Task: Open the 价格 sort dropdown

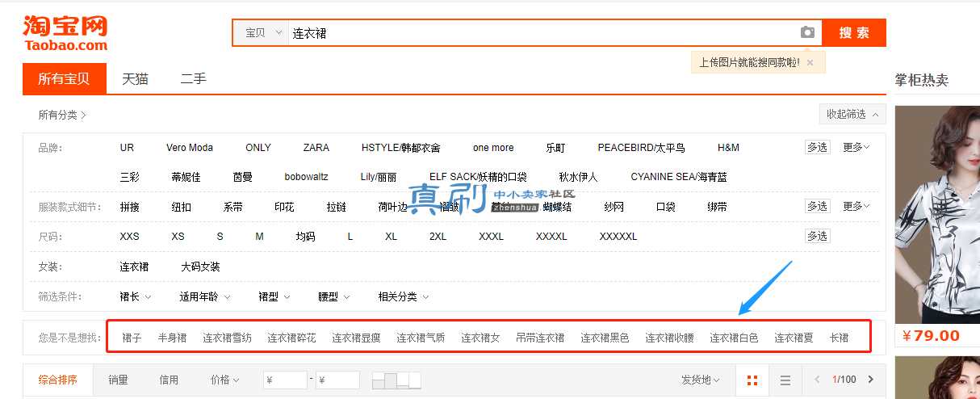Action: [224, 380]
